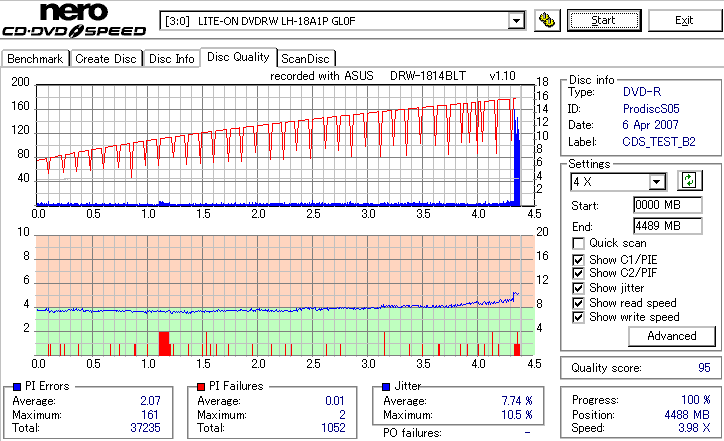Click PI Failures total value 1052
Viewport: 724px width, 441px height.
click(x=333, y=428)
